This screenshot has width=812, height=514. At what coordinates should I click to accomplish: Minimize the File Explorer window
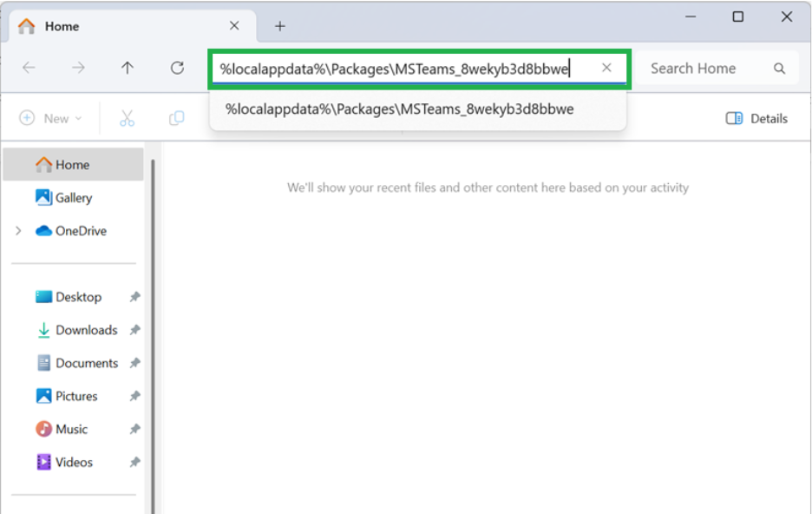[x=691, y=16]
